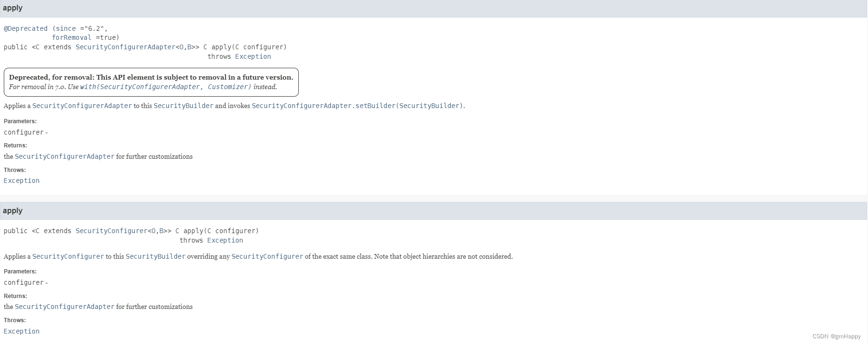
Task: Open SecurityConfigurerAdapter link under first Returns
Action: coord(64,156)
